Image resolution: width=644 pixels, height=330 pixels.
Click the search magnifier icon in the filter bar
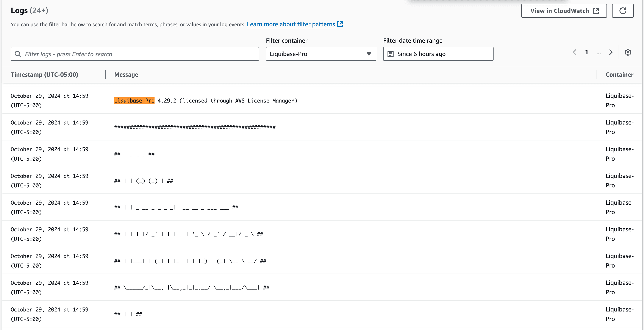tap(18, 54)
